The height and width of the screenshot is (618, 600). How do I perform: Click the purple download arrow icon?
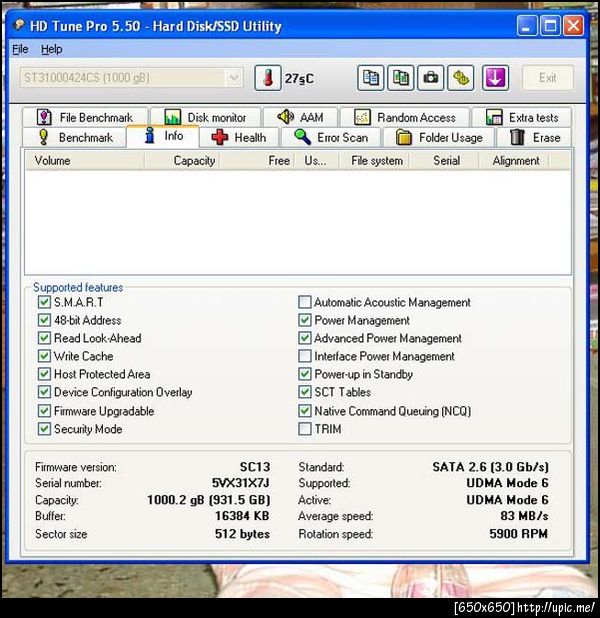coord(495,78)
